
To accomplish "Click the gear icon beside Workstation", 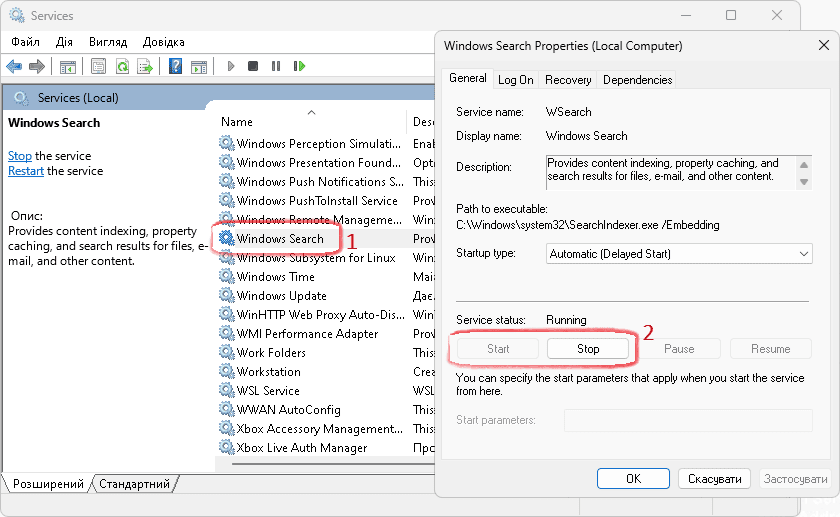I will click(x=227, y=371).
